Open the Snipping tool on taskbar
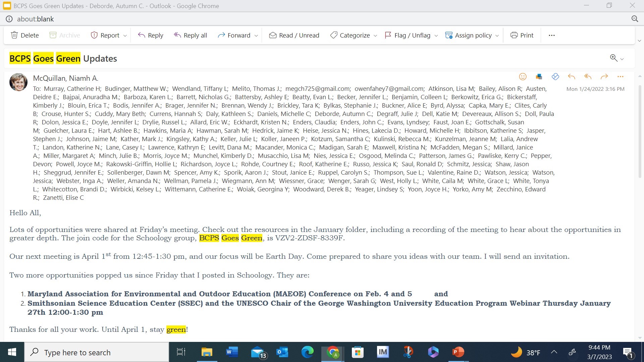This screenshot has height=362, width=644. click(408, 352)
